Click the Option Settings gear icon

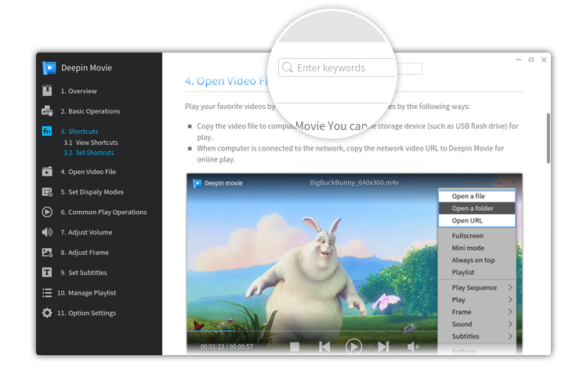(47, 313)
